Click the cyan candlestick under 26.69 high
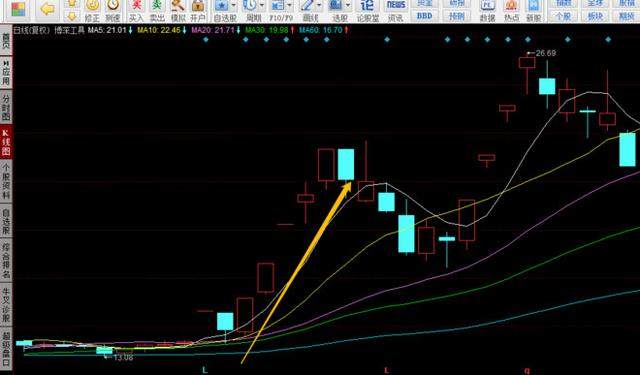Viewport: 640px width, 375px height. click(x=547, y=86)
